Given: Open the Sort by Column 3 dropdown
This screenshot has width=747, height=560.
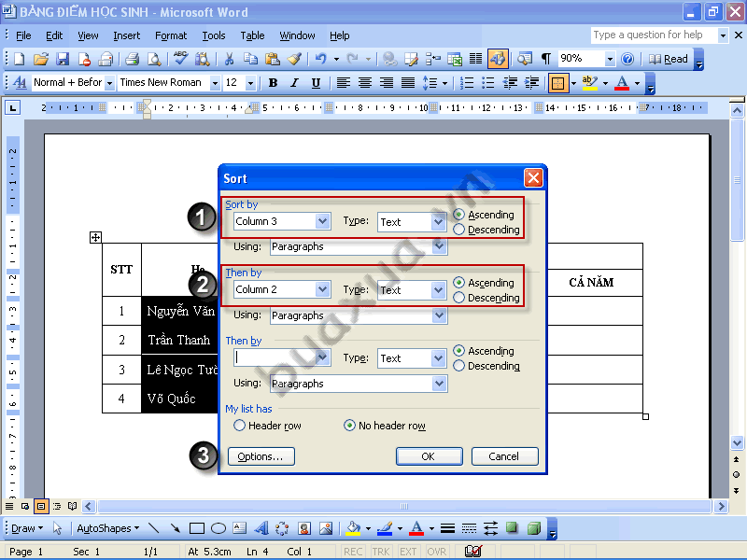Looking at the screenshot, I should pyautogui.click(x=322, y=221).
